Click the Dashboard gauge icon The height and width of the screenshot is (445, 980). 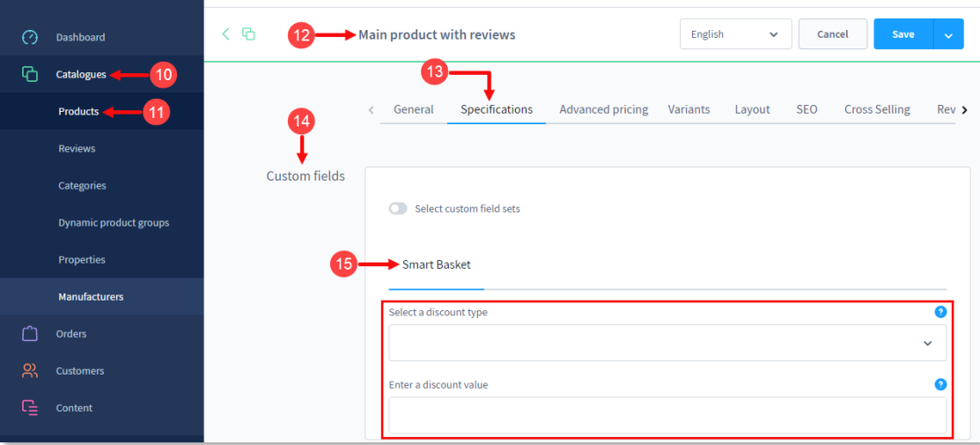30,37
